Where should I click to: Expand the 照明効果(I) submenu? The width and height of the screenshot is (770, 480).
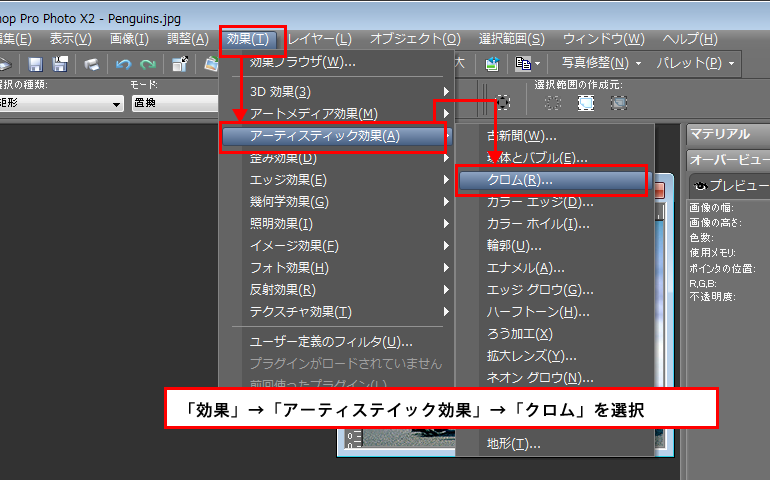coord(336,224)
